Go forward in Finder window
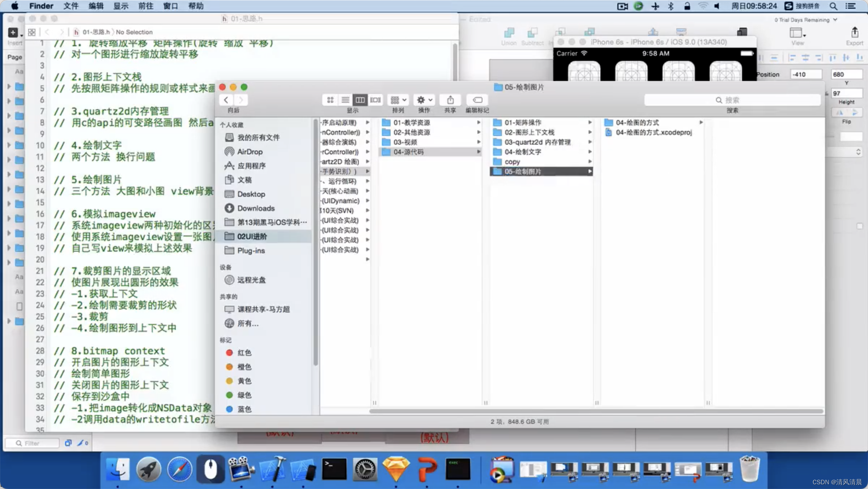868x489 pixels. [x=241, y=100]
